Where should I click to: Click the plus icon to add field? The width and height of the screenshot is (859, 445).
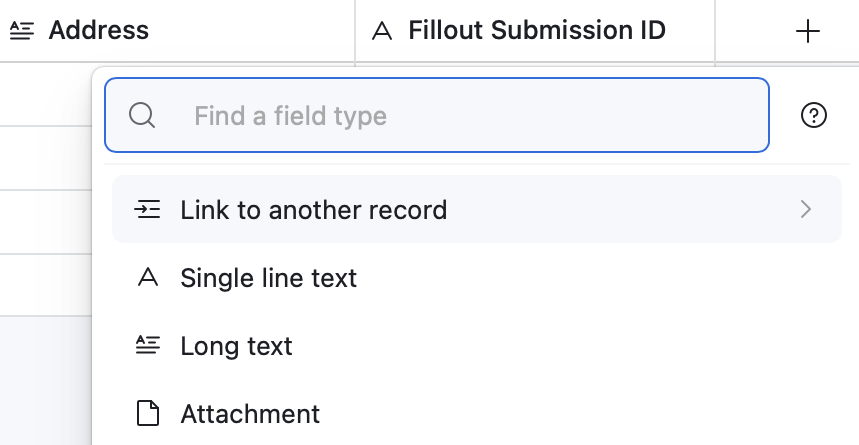[807, 31]
